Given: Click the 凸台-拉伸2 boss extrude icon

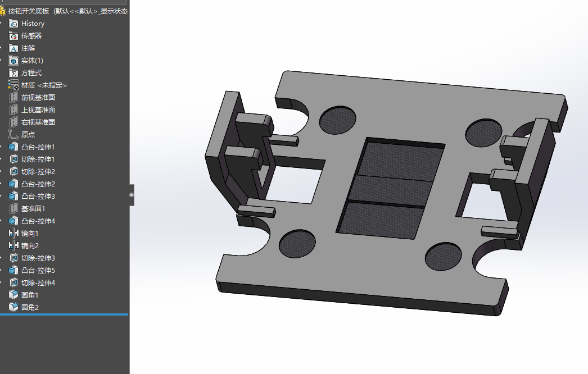Looking at the screenshot, I should (13, 184).
